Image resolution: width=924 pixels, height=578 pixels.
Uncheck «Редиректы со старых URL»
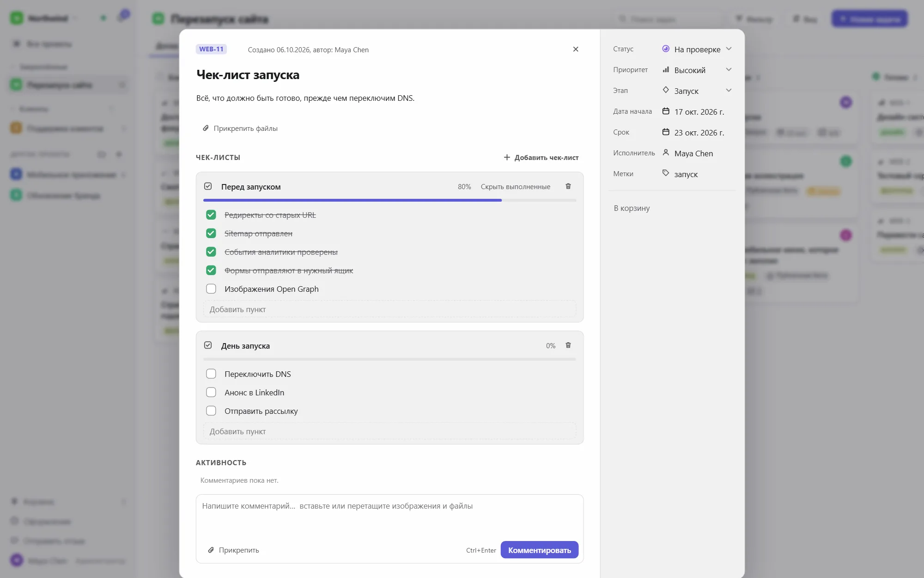211,215
